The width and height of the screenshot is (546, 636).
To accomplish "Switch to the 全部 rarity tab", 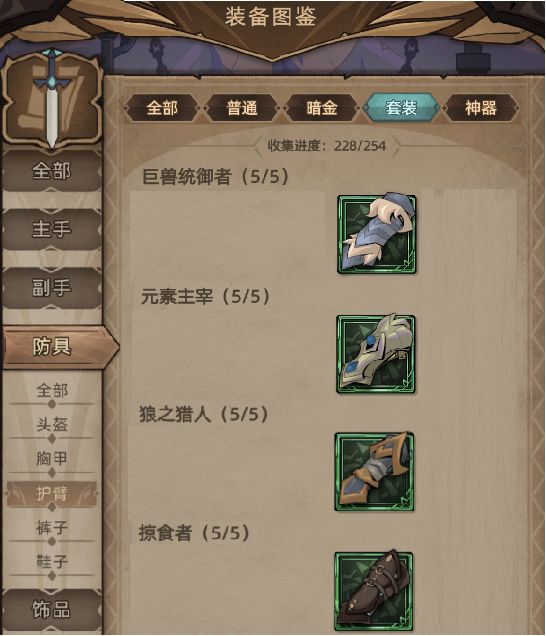I will click(x=162, y=108).
